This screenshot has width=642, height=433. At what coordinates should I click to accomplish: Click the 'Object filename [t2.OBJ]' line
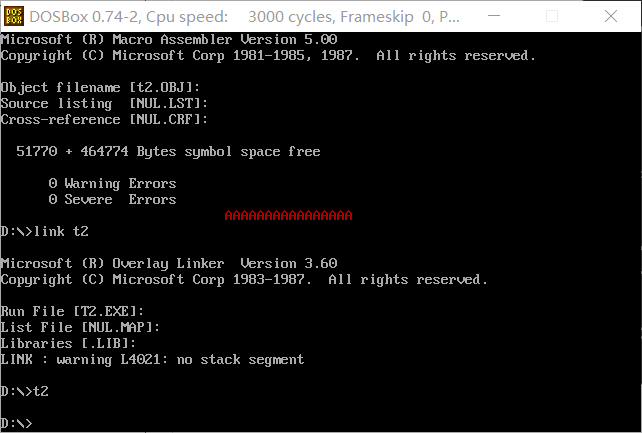click(100, 87)
